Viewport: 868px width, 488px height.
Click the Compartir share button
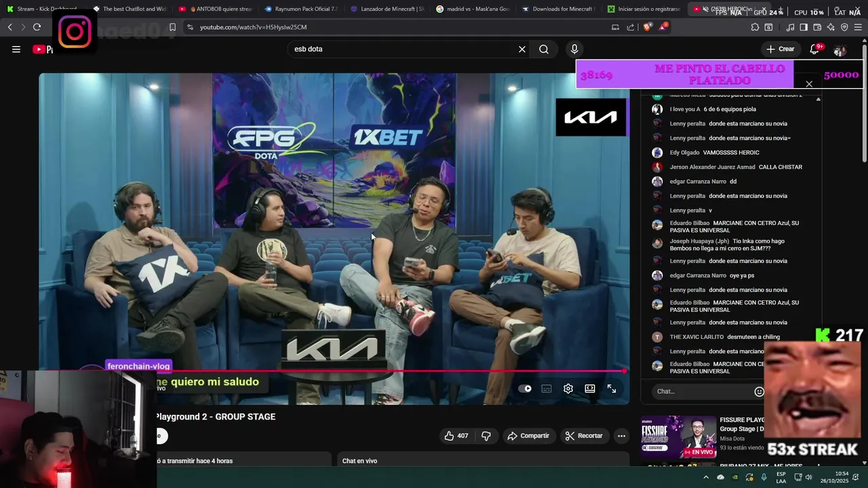point(528,436)
